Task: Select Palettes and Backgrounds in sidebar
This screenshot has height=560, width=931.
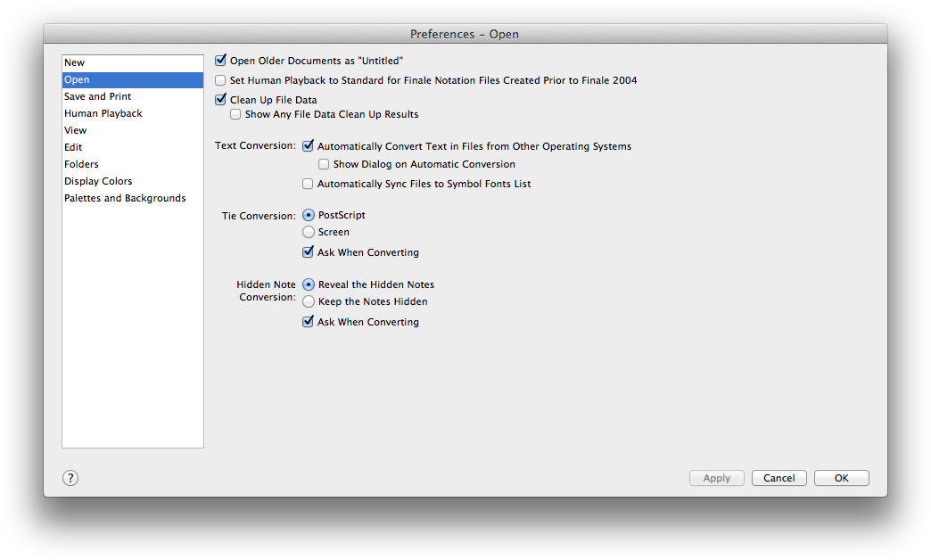Action: [x=125, y=197]
